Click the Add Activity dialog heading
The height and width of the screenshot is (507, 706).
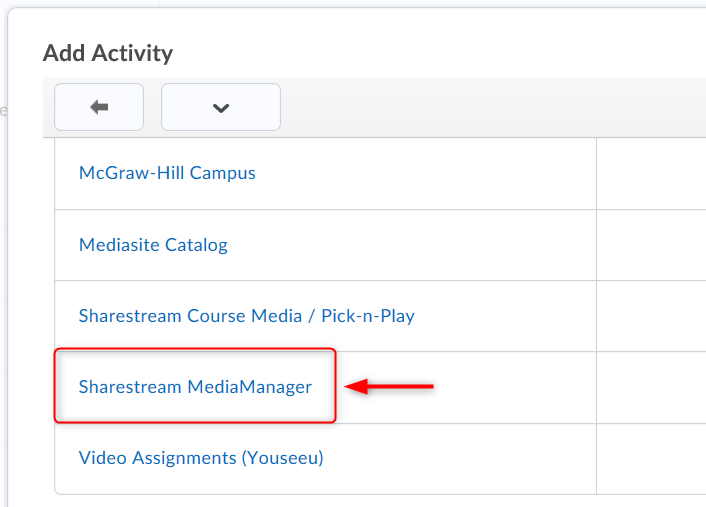click(108, 53)
